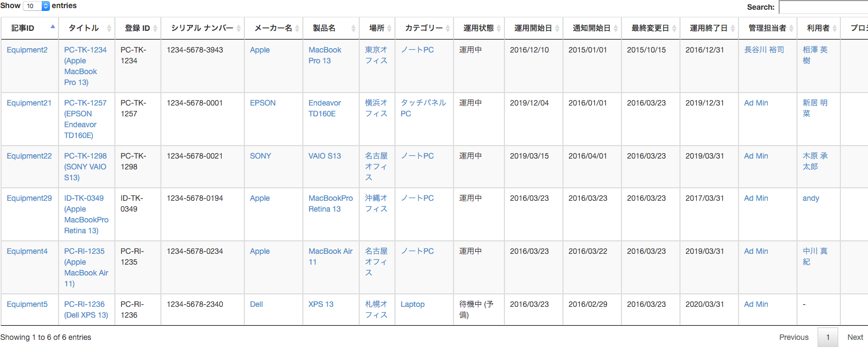Image resolution: width=868 pixels, height=348 pixels.
Task: Sort table by 登録 ID arrows
Action: coord(155,28)
